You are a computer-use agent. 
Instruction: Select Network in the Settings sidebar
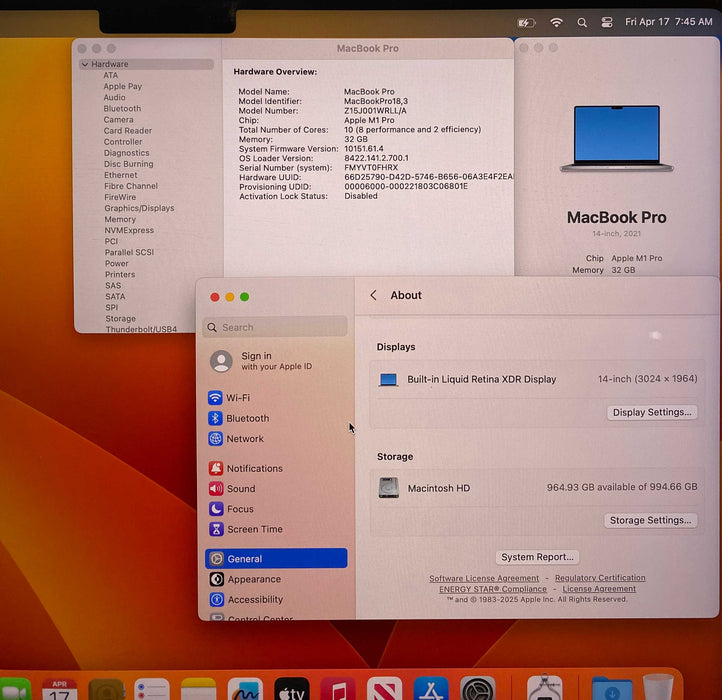(275, 438)
